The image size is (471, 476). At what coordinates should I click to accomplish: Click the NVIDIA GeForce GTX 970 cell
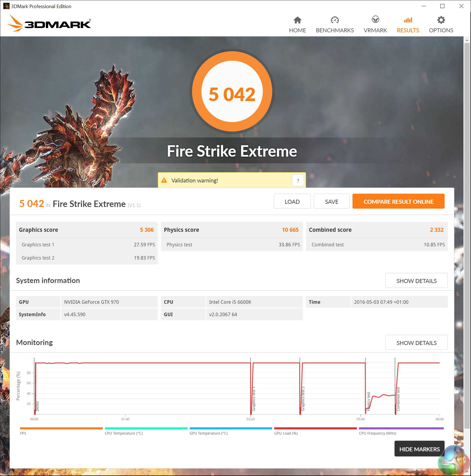click(x=109, y=302)
